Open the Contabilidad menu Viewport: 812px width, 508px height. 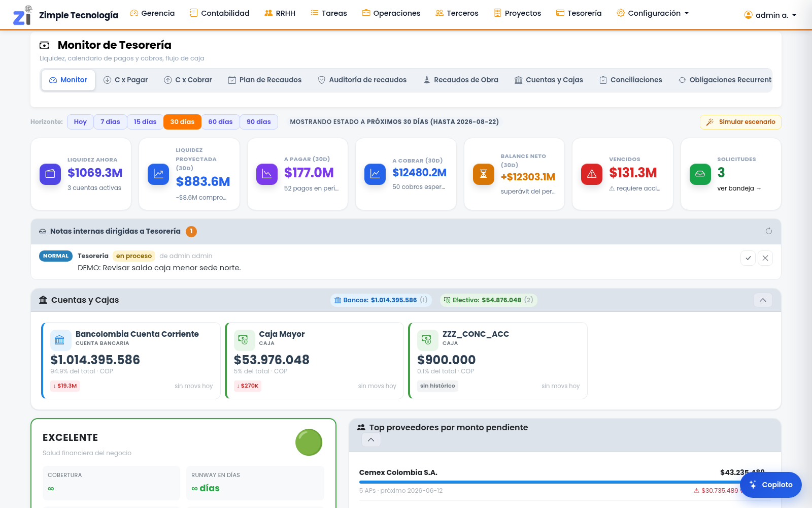[x=220, y=13]
